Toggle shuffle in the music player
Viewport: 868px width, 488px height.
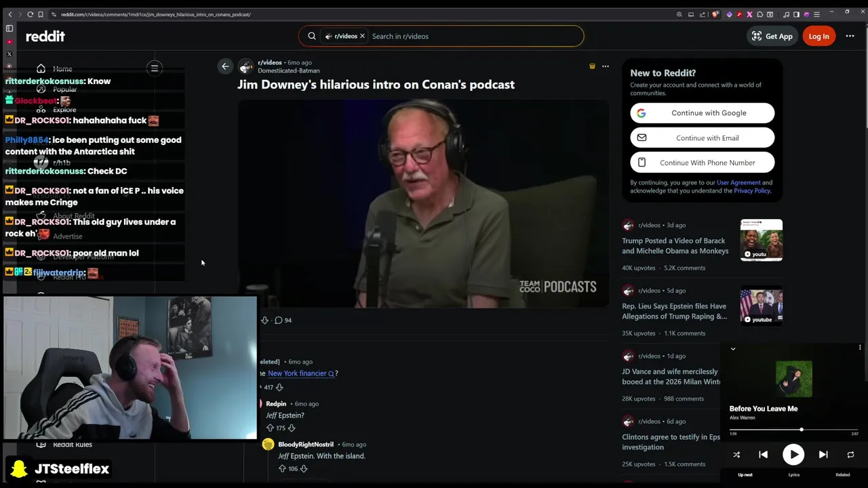736,455
